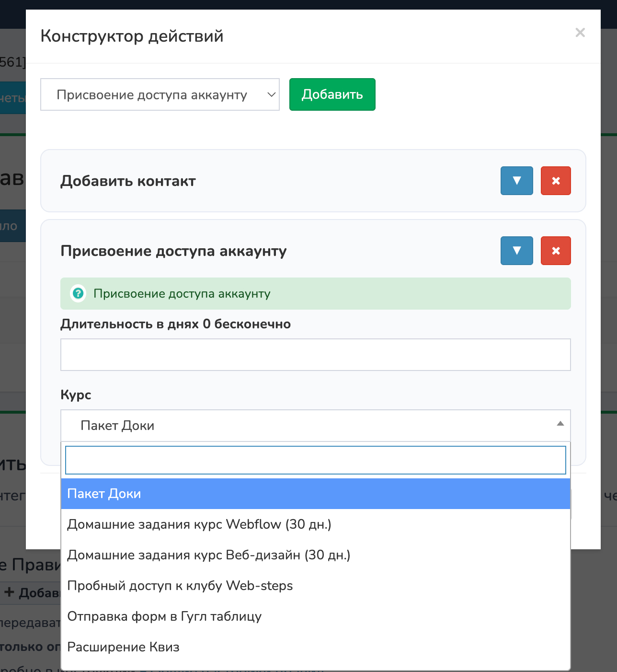Screen dimensions: 617x672
Task: Click the green Присвоение доступа аккаунту hint
Action: pos(182,294)
